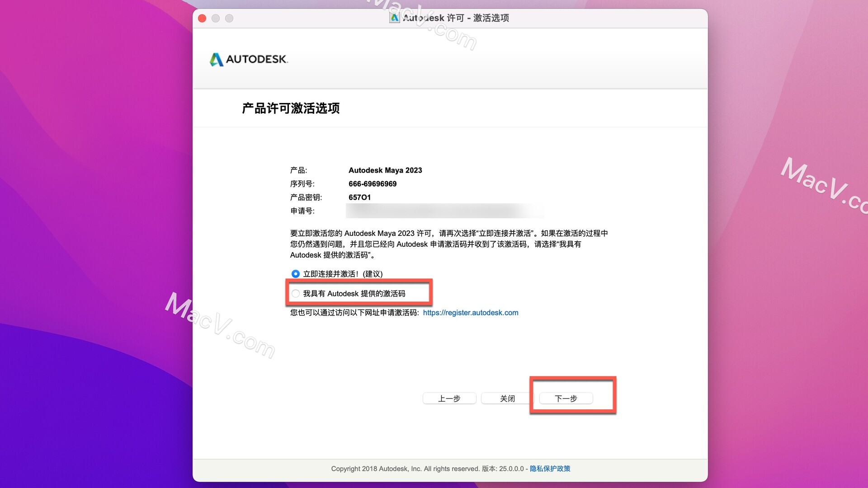Click the blurred 申请号 request code field
The height and width of the screenshot is (488, 868).
click(445, 211)
